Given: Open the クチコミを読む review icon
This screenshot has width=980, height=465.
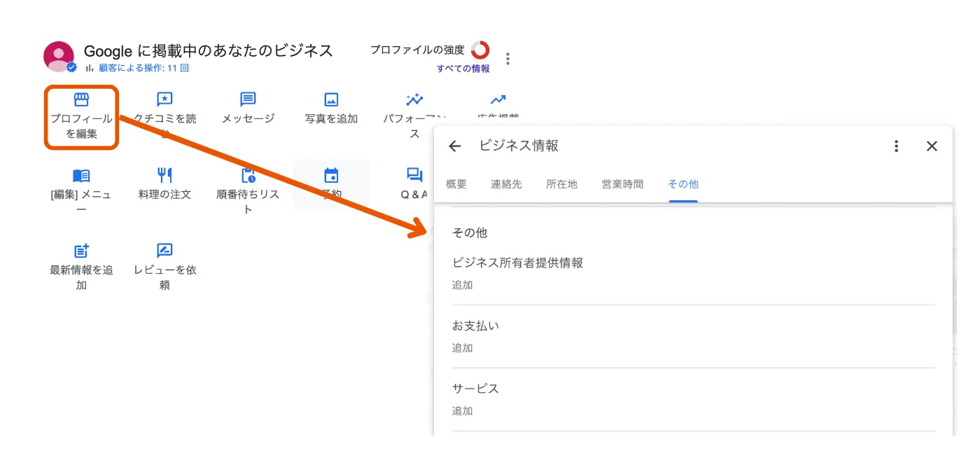Looking at the screenshot, I should pyautogui.click(x=164, y=99).
